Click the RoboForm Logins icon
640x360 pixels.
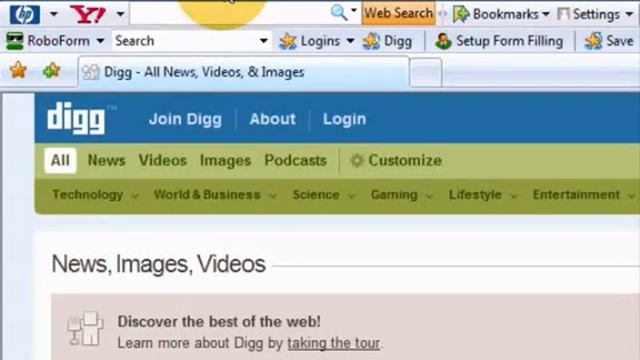(x=288, y=41)
